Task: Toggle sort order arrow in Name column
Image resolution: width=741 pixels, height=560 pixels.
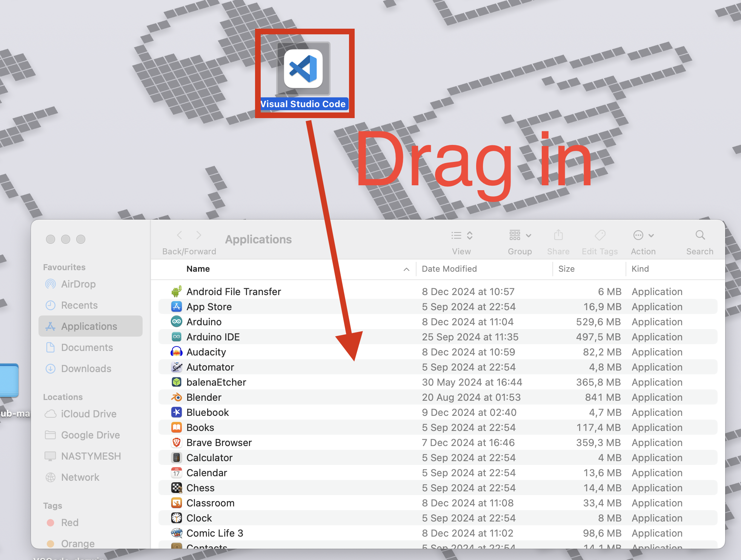Action: coord(406,269)
